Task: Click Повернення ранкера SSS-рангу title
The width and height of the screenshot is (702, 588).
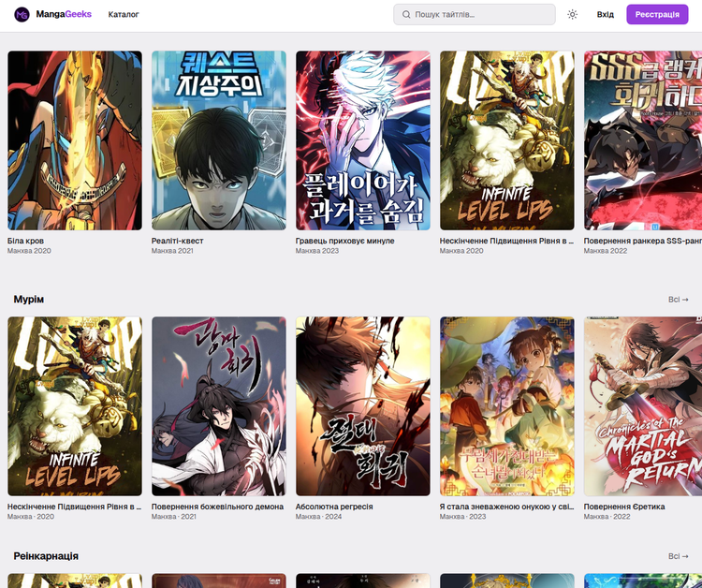Action: click(643, 241)
